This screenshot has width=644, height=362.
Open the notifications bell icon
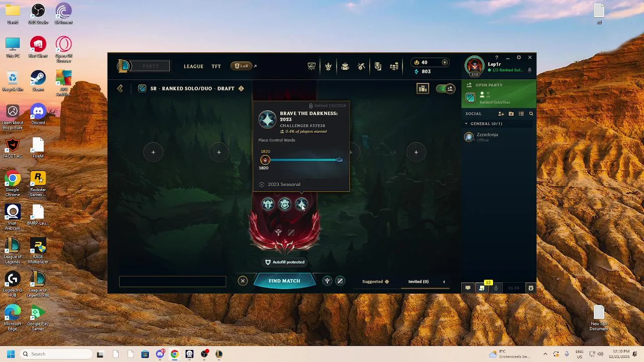tap(529, 70)
